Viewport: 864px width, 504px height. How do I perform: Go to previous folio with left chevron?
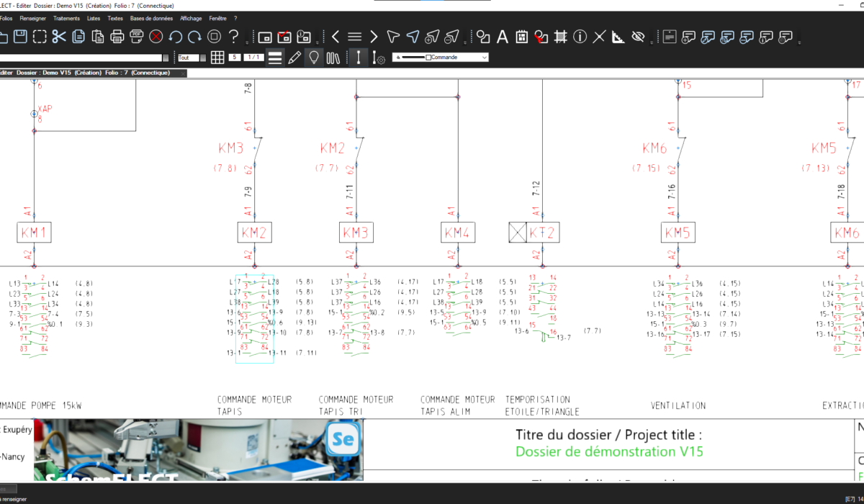(336, 36)
